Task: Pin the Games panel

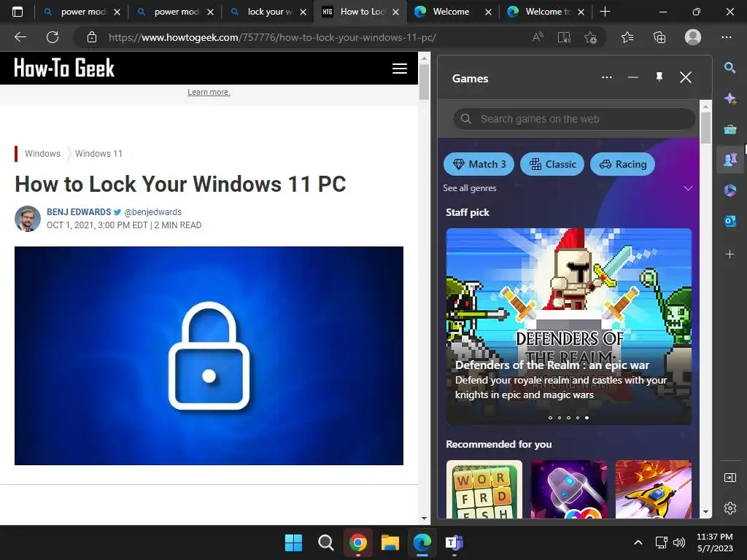Action: pyautogui.click(x=659, y=77)
